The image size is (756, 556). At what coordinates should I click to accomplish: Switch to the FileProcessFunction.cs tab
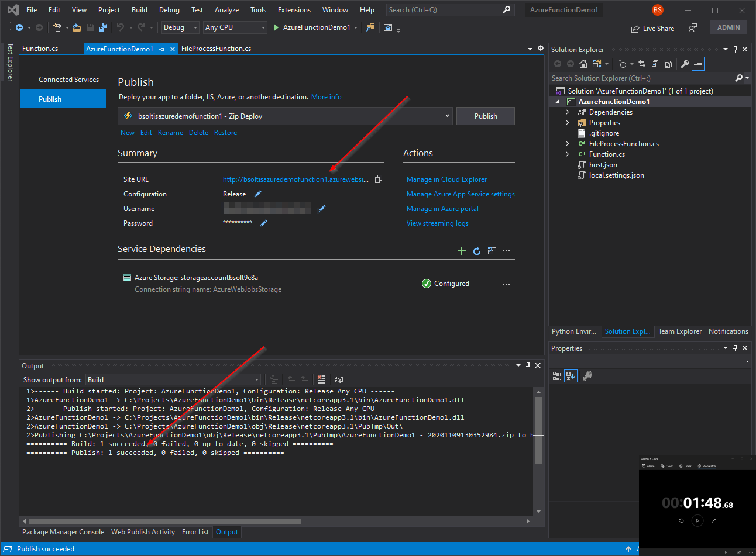point(216,49)
